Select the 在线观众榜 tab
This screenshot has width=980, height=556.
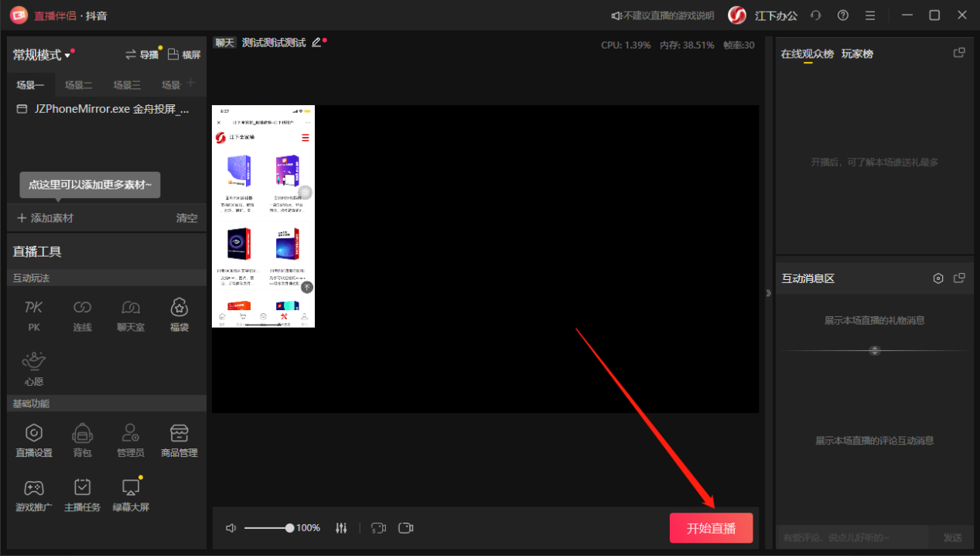pyautogui.click(x=808, y=54)
